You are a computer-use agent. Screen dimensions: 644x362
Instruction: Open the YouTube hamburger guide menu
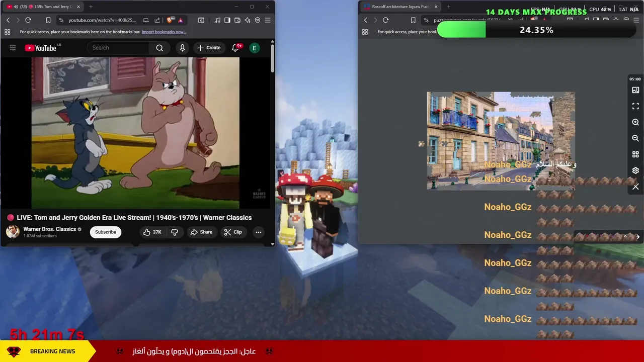(x=13, y=48)
